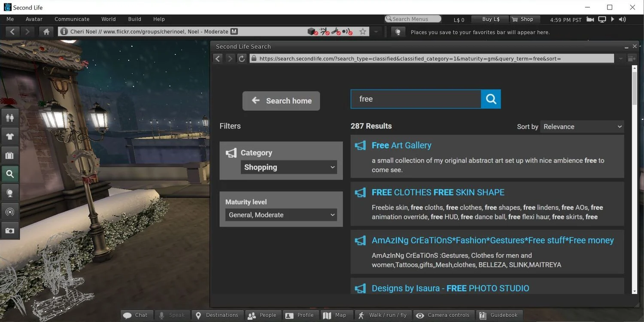Click the no-build cube icon in location bar
This screenshot has width=644, height=322.
pos(313,32)
